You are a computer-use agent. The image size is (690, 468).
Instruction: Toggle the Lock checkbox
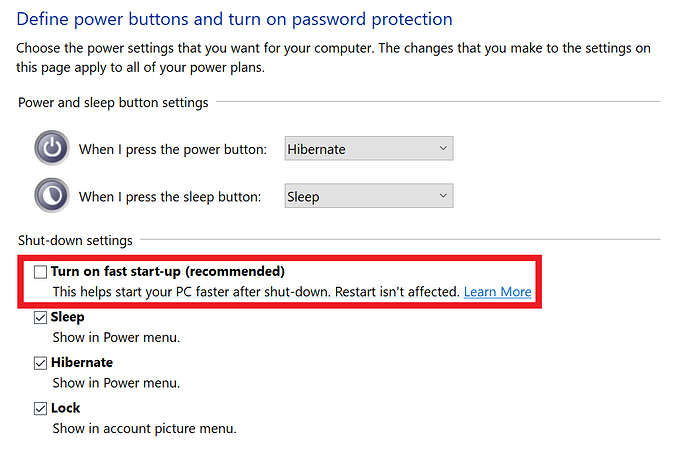pyautogui.click(x=40, y=408)
